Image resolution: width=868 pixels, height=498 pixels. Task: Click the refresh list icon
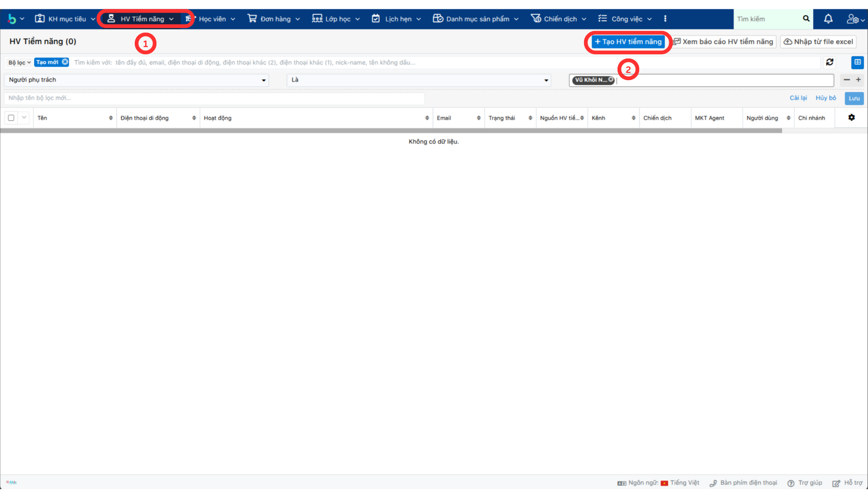click(x=829, y=62)
